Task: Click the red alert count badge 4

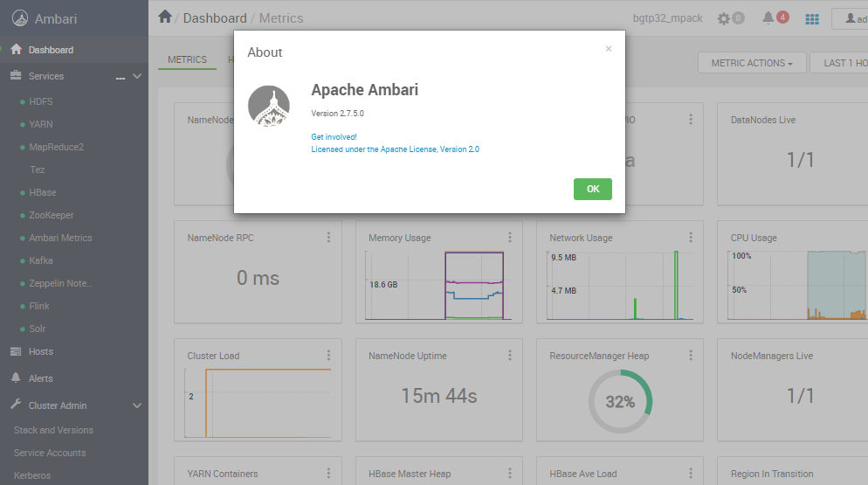Action: (782, 17)
